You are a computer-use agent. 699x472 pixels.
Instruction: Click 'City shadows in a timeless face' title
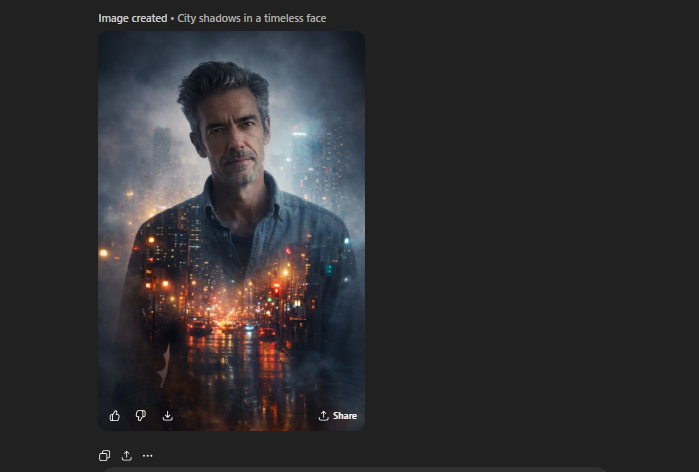coord(252,18)
